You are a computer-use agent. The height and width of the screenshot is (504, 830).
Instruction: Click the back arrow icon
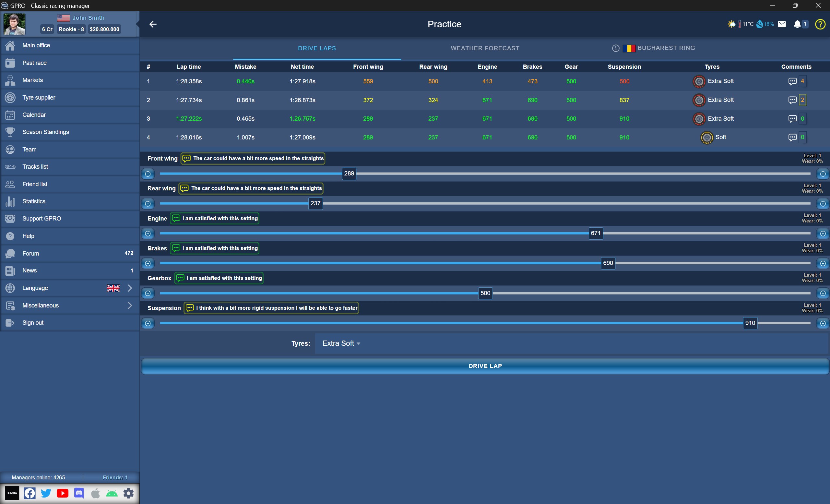(x=153, y=24)
